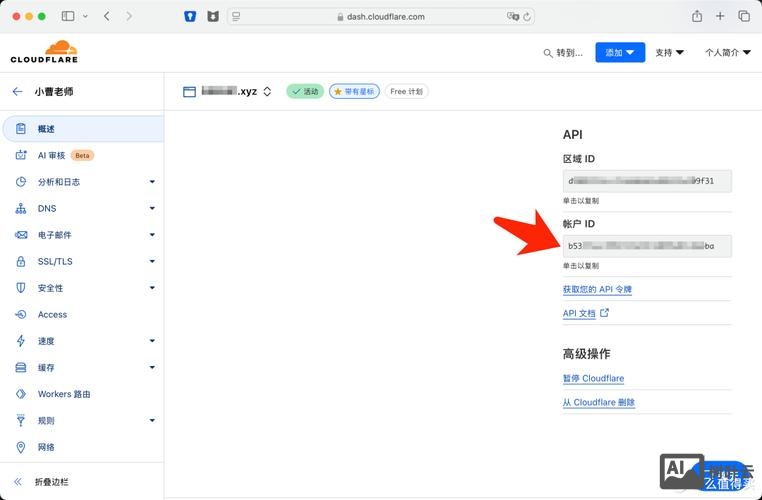The width and height of the screenshot is (762, 500).
Task: Click the DNS hierarchy icon
Action: point(20,208)
